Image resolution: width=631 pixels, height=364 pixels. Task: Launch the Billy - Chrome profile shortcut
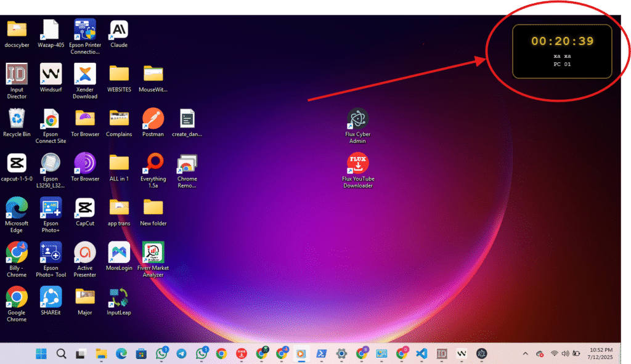[17, 253]
